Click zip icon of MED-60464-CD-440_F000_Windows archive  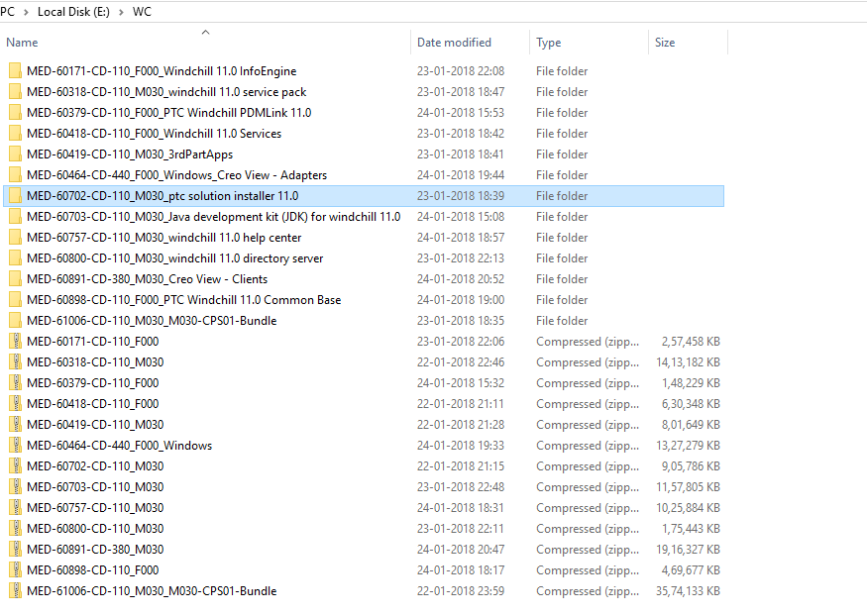tap(16, 446)
